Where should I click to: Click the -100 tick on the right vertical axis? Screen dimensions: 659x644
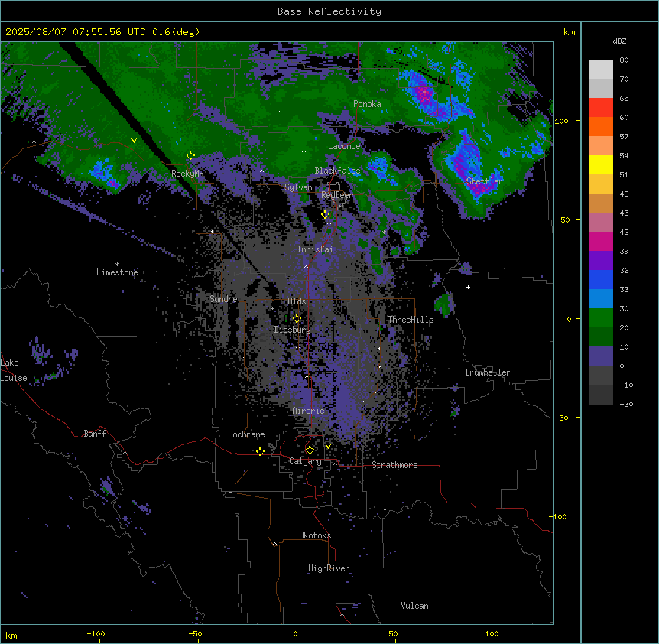559,516
